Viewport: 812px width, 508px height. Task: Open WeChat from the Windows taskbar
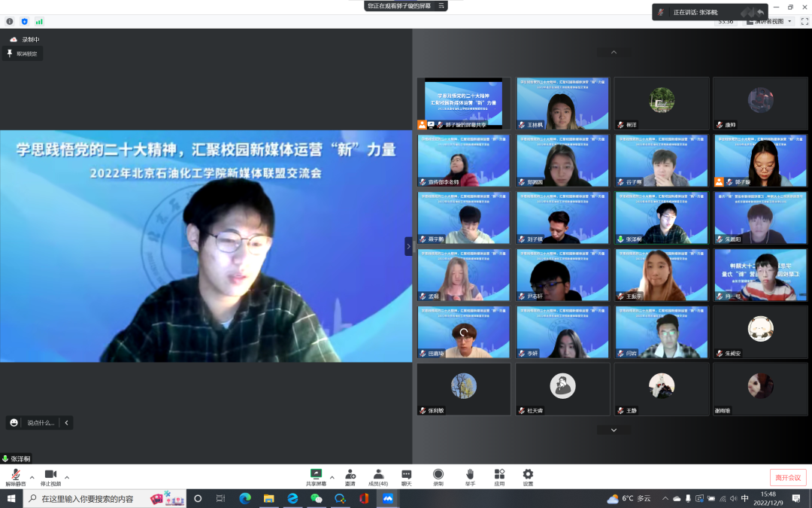pos(317,498)
